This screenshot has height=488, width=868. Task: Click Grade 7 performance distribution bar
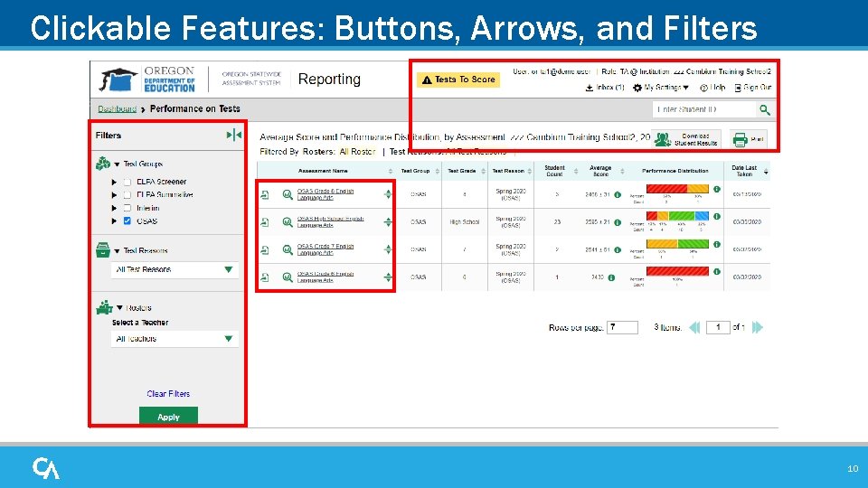pyautogui.click(x=677, y=243)
